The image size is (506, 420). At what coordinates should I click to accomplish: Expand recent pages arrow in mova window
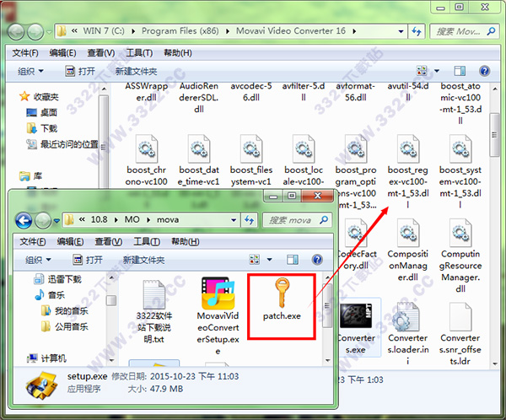point(57,221)
